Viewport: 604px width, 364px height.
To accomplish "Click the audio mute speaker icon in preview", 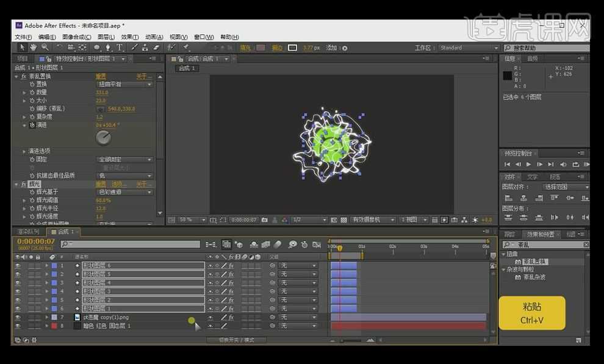I will 564,165.
